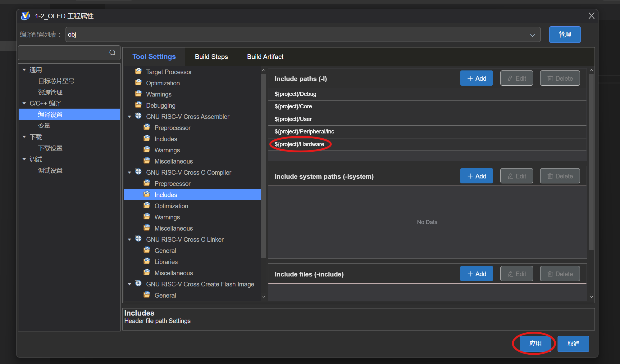The image size is (620, 364).
Task: Add a new include path (-I)
Action: [x=476, y=79]
